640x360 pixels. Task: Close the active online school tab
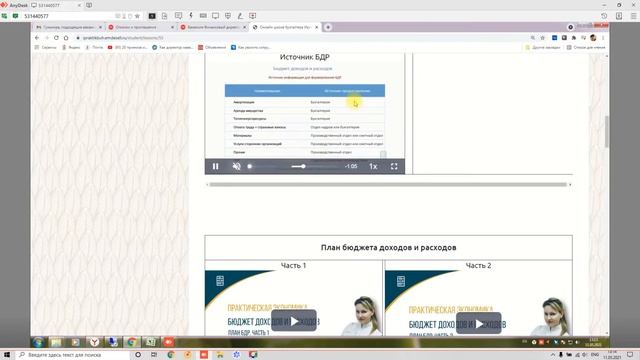[316, 27]
